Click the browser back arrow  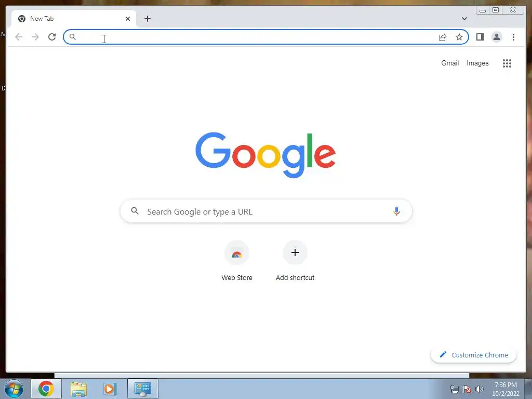pos(19,37)
